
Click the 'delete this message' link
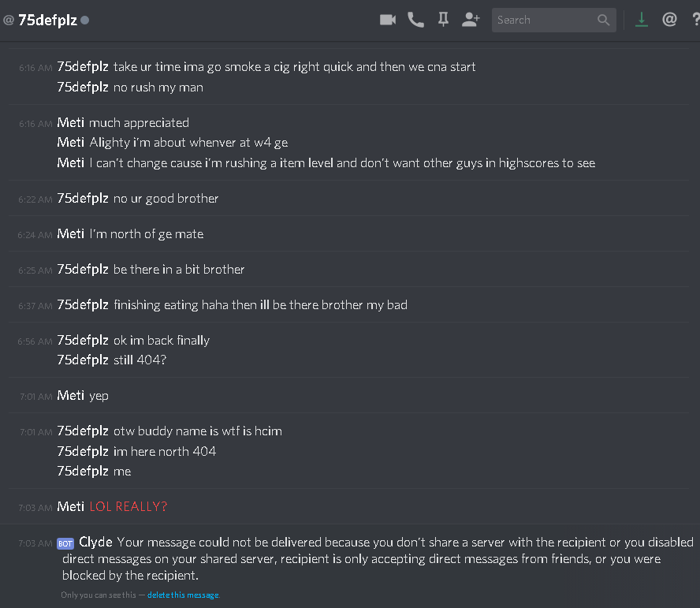click(183, 595)
